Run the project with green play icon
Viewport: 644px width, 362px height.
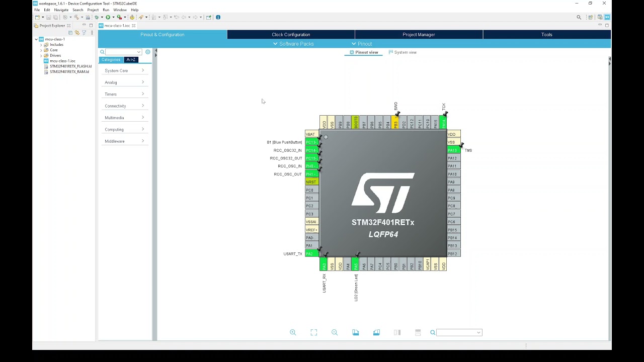[x=108, y=17]
